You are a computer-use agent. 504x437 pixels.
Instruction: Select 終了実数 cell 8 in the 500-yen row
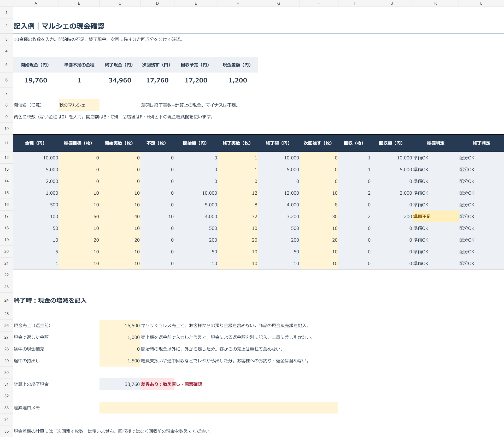click(x=238, y=205)
